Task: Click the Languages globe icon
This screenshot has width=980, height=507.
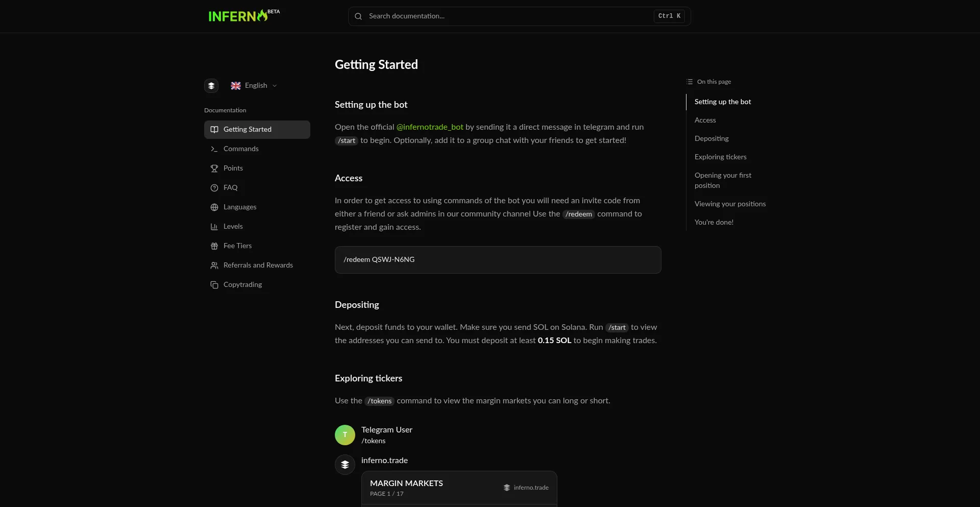Action: click(x=214, y=207)
